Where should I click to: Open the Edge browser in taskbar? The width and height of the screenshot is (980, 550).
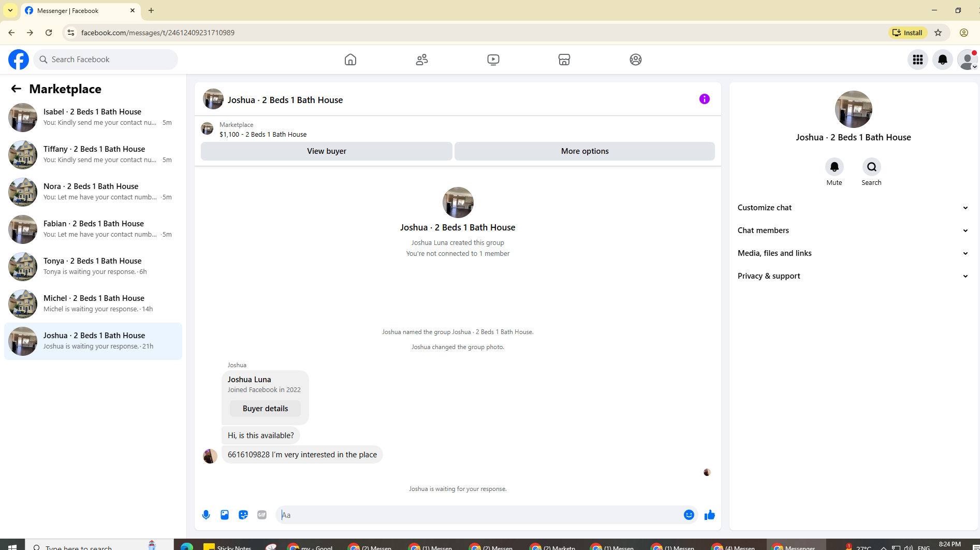[187, 545]
